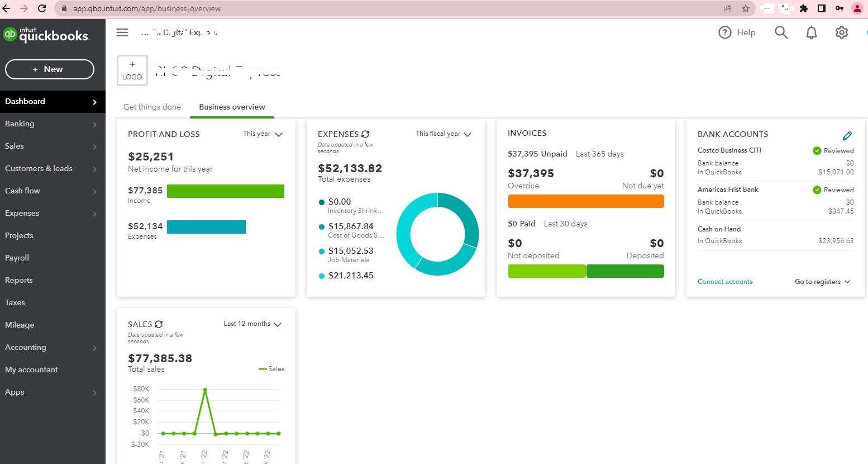
Task: Toggle the browser side panel icon
Action: click(822, 8)
